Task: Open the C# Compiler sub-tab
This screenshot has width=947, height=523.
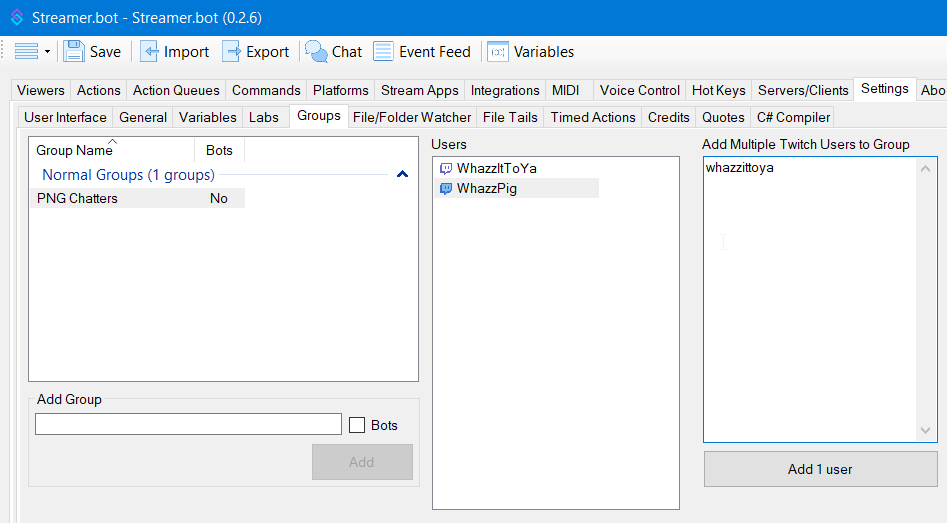Action: (794, 117)
